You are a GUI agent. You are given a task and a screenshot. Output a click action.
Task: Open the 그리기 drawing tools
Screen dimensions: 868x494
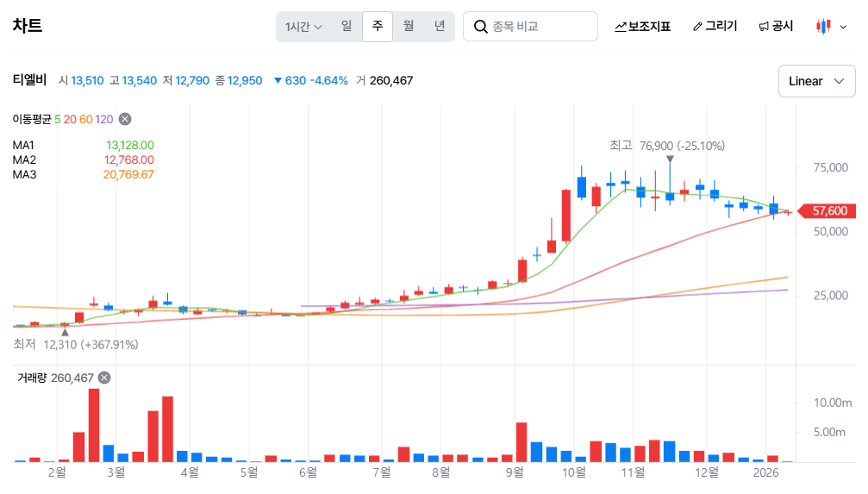point(715,26)
